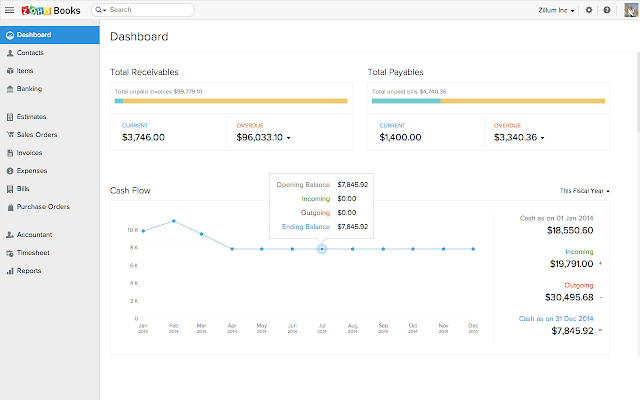
Task: Click the Reports bar chart icon
Action: click(x=10, y=271)
